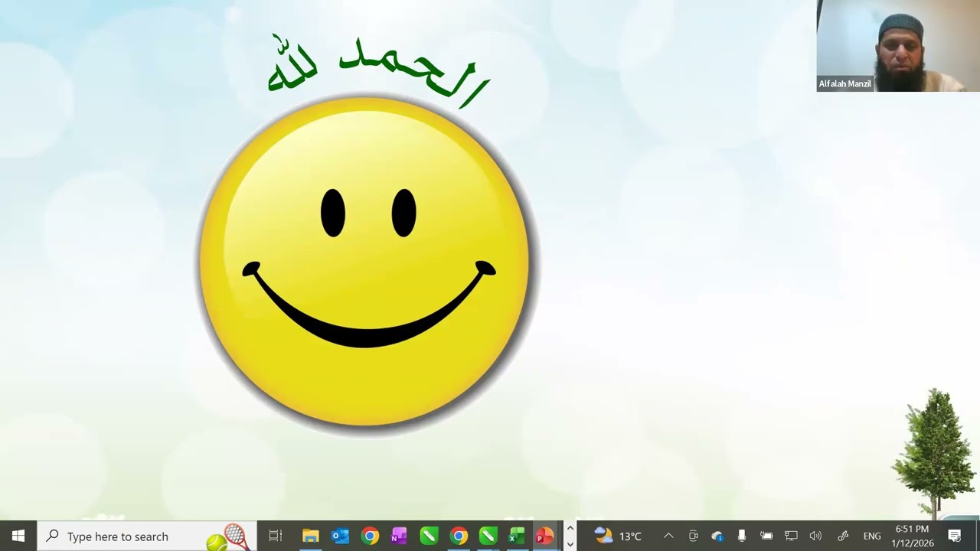Open Task View from the taskbar

(276, 536)
